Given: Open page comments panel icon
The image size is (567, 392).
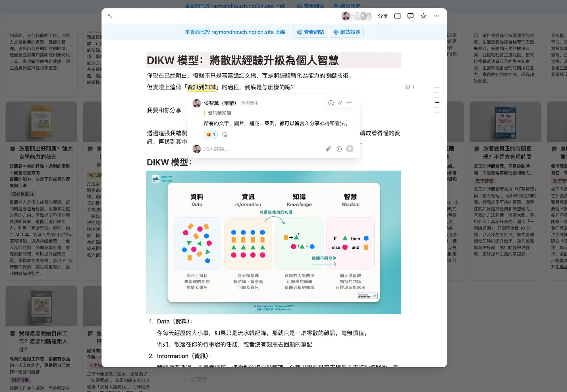Looking at the screenshot, I should 410,16.
